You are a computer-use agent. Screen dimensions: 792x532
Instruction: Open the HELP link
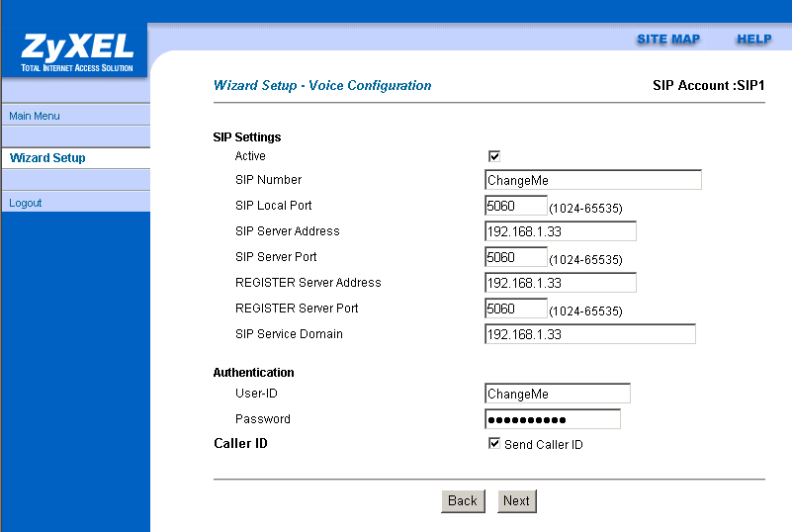click(x=753, y=40)
